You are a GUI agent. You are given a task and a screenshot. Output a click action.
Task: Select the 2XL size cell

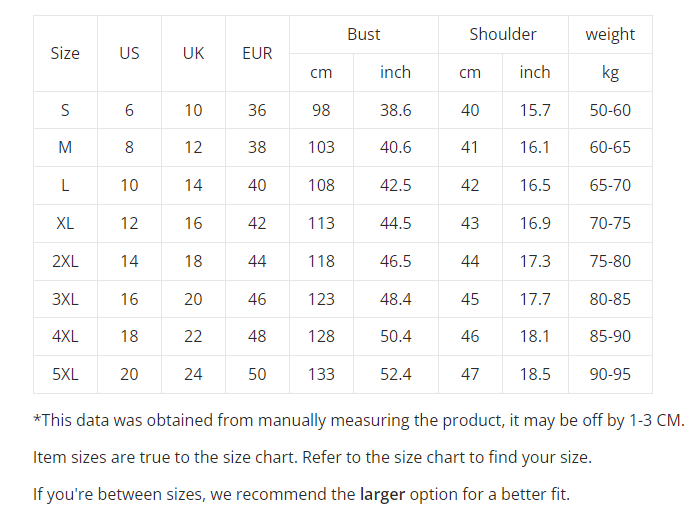pos(65,261)
